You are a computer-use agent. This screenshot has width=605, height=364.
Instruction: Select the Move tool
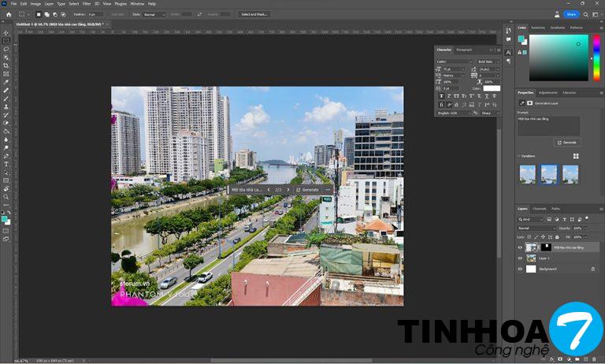[6, 32]
